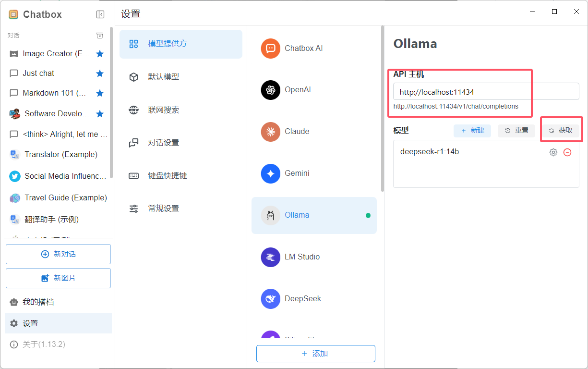Image resolution: width=588 pixels, height=369 pixels.
Task: Select the 常规设置 settings tab
Action: [x=181, y=209]
